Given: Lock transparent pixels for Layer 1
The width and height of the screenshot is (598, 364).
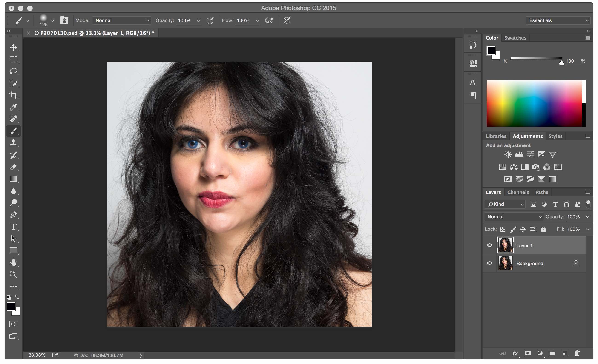Looking at the screenshot, I should coord(503,229).
